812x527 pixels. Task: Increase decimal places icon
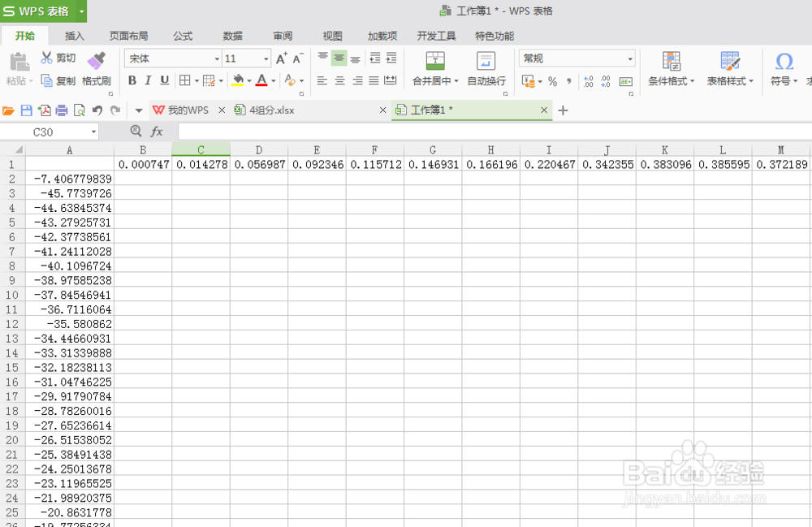click(588, 81)
